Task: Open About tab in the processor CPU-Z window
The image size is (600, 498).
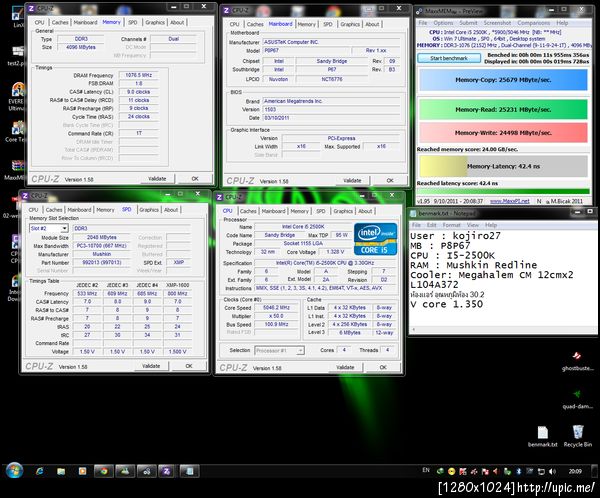Action: click(365, 211)
